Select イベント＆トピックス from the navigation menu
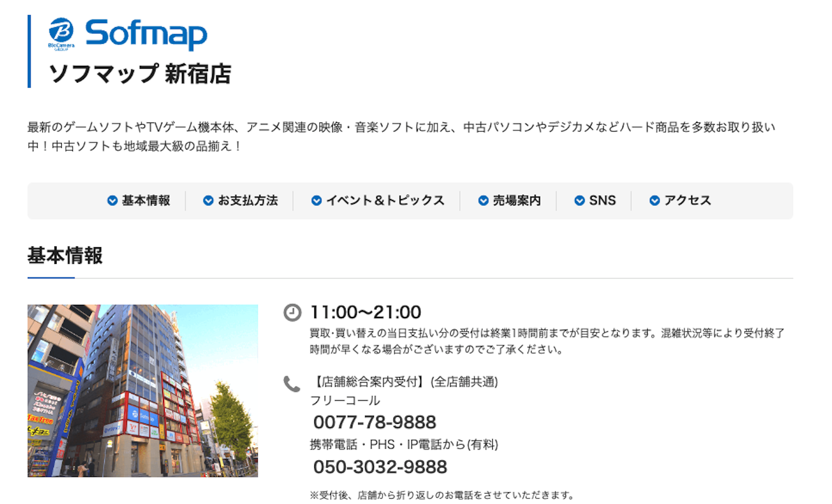 click(385, 200)
